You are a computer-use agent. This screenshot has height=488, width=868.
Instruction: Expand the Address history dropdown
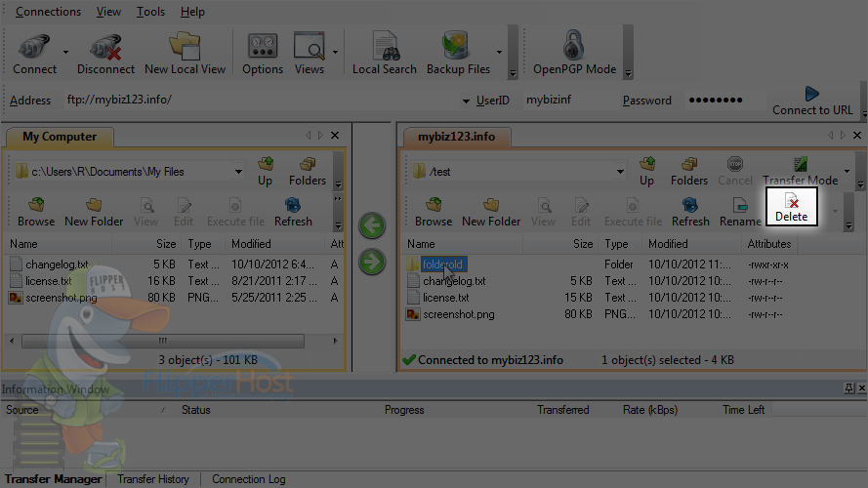click(466, 101)
